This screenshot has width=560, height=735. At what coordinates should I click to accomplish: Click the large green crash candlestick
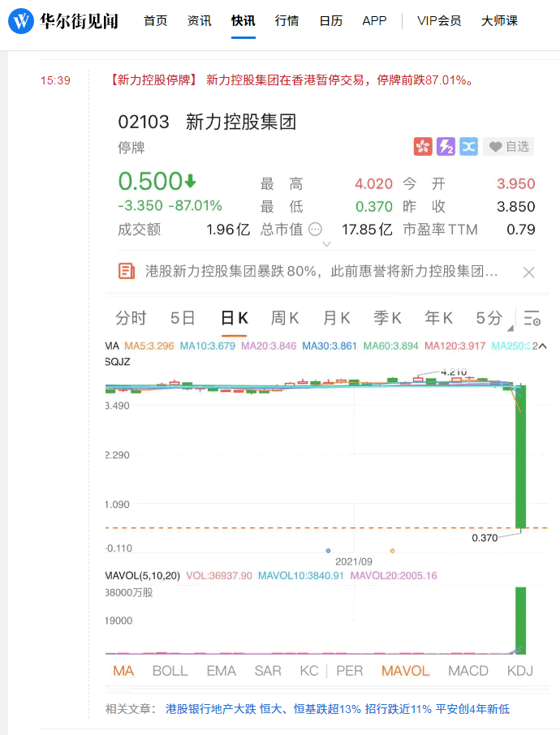click(x=520, y=457)
